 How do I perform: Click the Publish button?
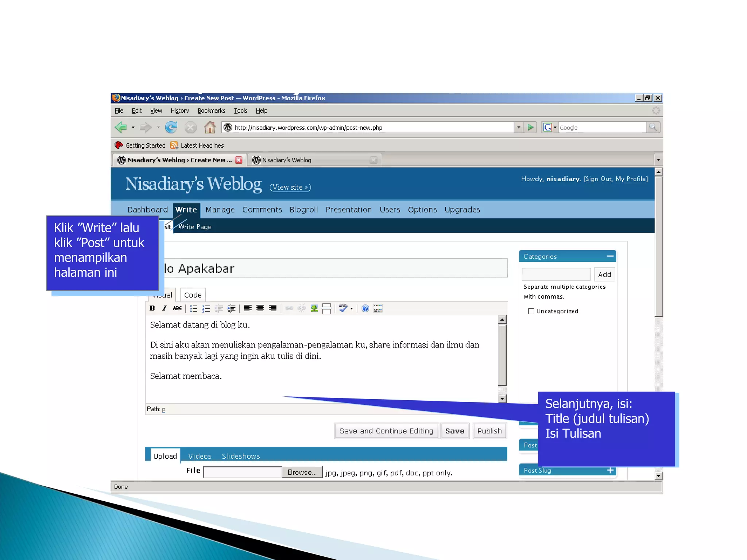(489, 431)
